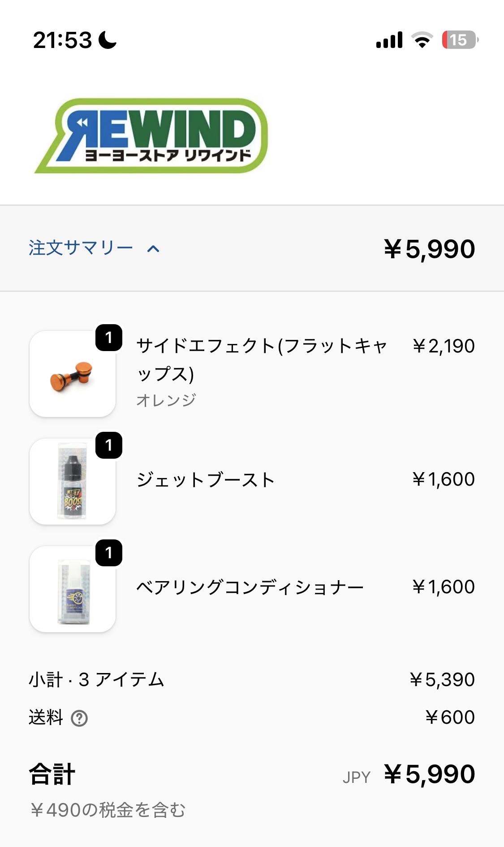Tap the 21:53 clock in status bar
This screenshot has height=847, width=504.
[x=62, y=40]
